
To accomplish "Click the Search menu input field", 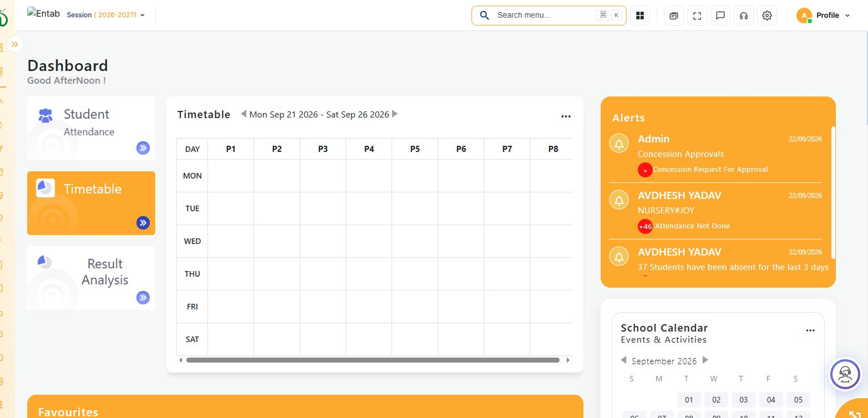I will coord(549,16).
